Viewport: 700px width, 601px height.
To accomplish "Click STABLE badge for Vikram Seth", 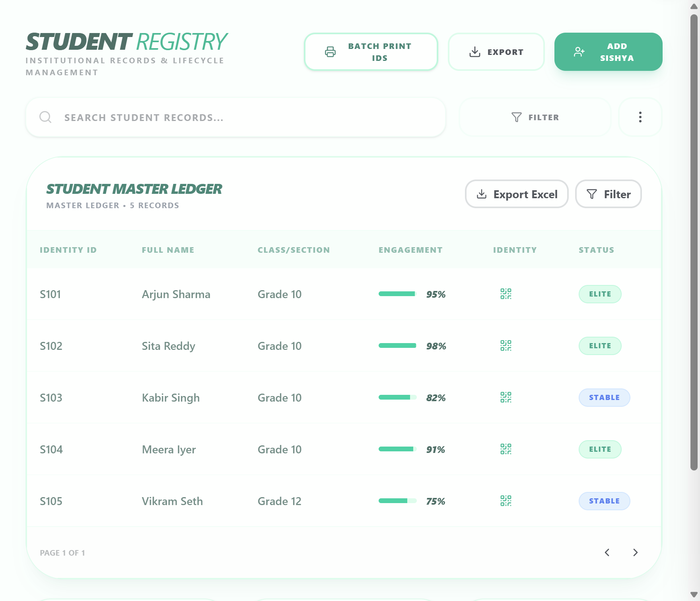I will [604, 501].
